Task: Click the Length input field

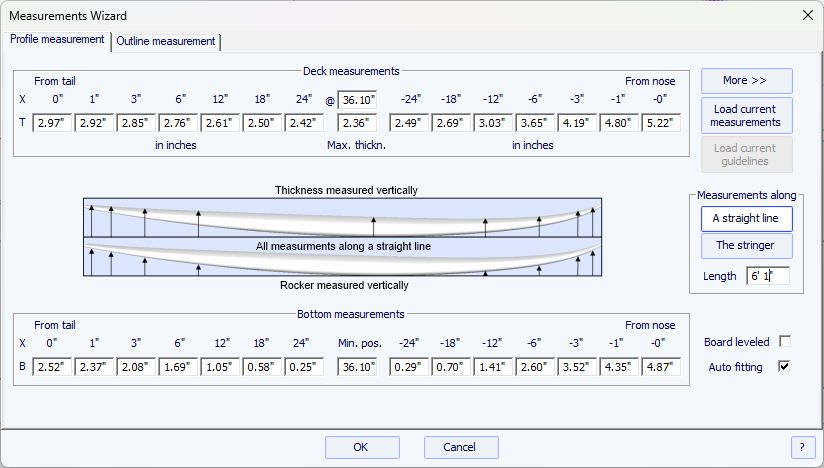Action: pos(767,276)
